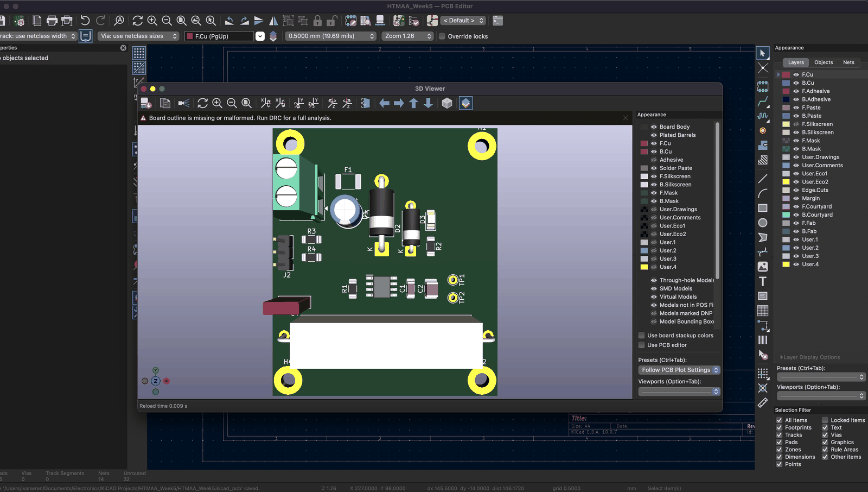Check Use board stackup colors
868x492 pixels.
642,336
